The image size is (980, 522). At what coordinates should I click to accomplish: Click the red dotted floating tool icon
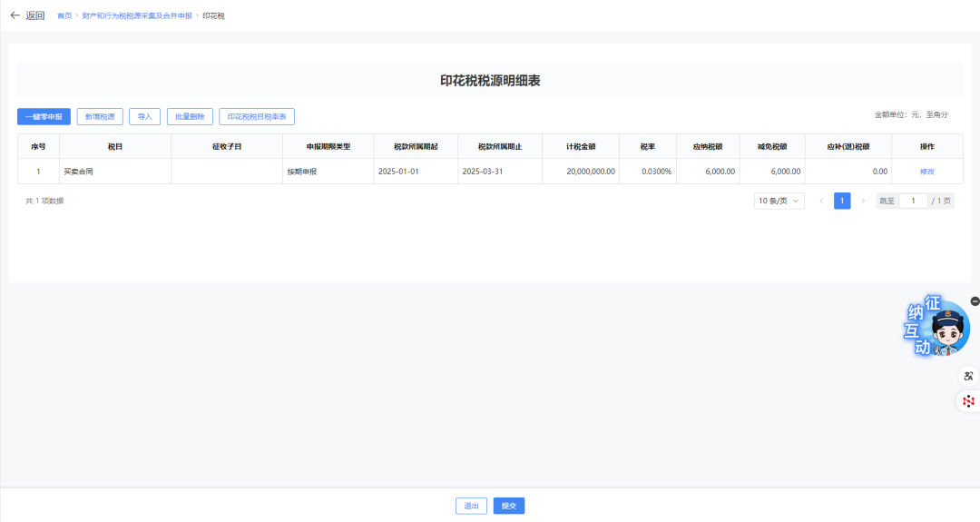click(x=968, y=401)
